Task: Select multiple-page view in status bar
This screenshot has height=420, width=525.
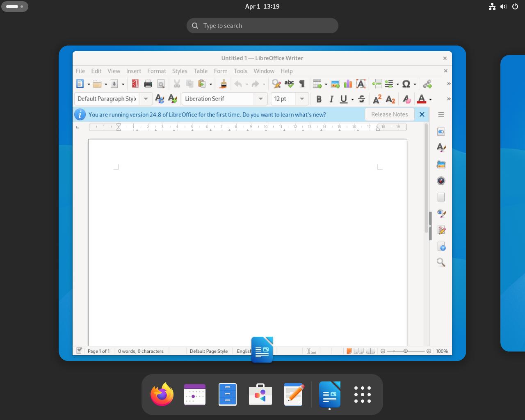Action: point(358,351)
